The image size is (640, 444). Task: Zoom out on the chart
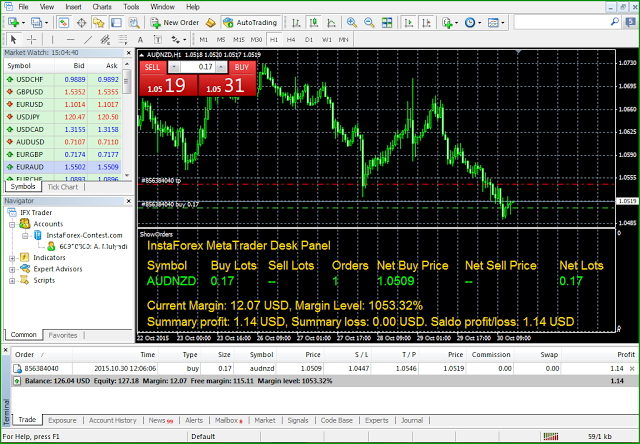pyautogui.click(x=369, y=22)
